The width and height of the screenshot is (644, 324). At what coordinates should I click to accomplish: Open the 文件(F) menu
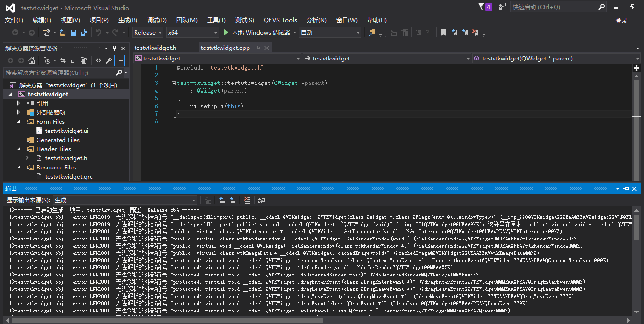coord(14,20)
